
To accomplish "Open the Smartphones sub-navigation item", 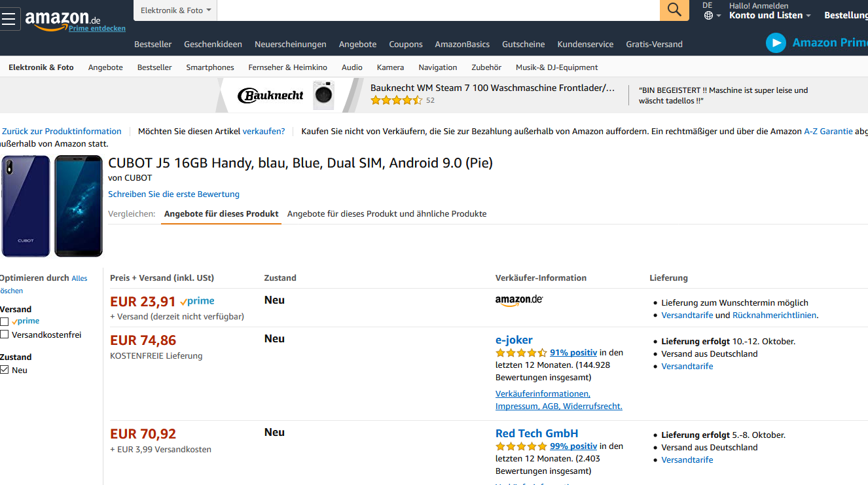I will pos(210,67).
